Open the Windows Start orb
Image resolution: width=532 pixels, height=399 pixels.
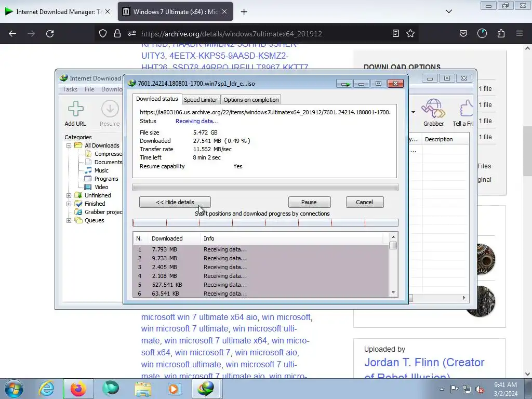coord(14,389)
